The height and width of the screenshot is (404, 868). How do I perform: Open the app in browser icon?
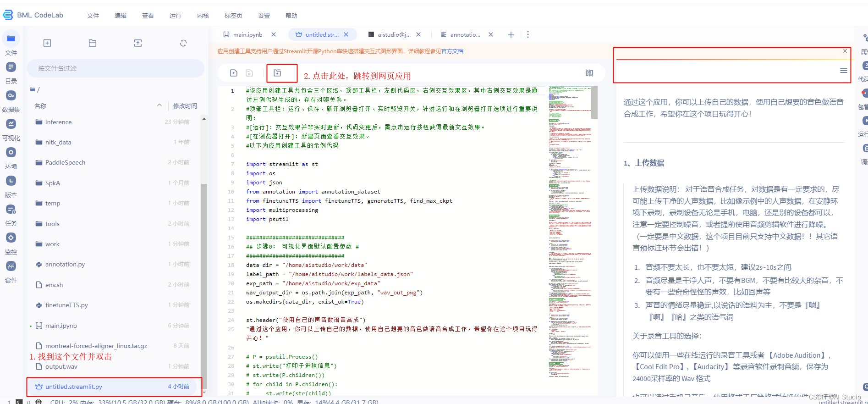pos(277,73)
